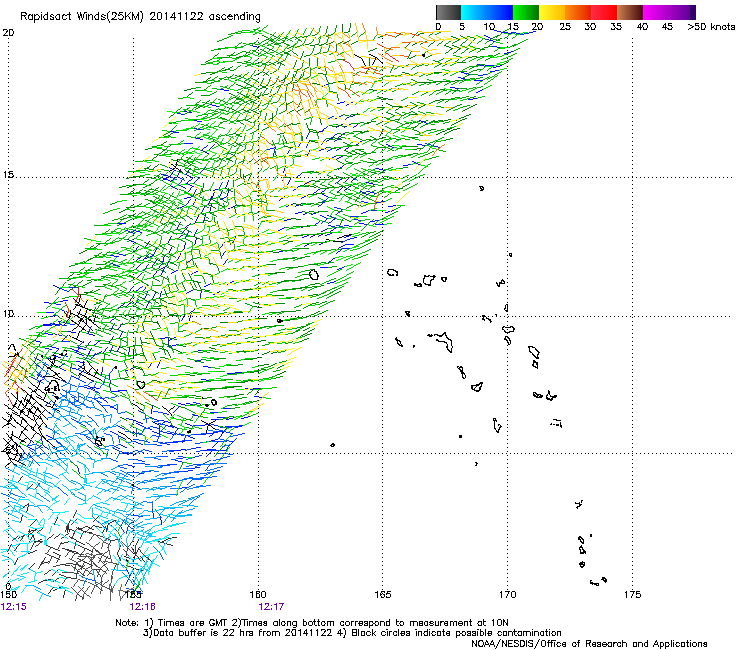Screen dimensions: 740x650
Task: Click the purple time stamp '12:15'
Action: (x=14, y=607)
